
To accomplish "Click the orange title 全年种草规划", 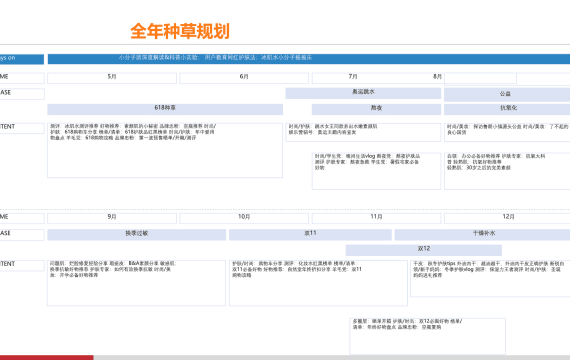I will pyautogui.click(x=180, y=31).
